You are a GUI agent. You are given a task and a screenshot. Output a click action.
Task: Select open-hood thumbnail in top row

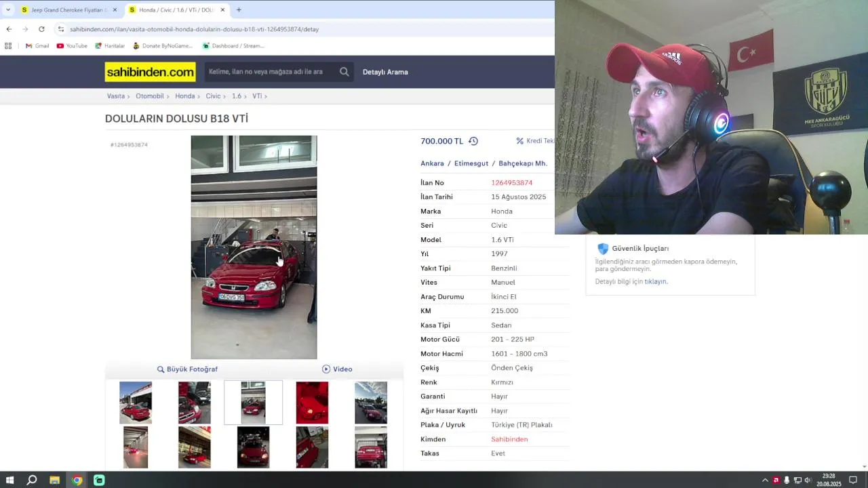pyautogui.click(x=195, y=403)
